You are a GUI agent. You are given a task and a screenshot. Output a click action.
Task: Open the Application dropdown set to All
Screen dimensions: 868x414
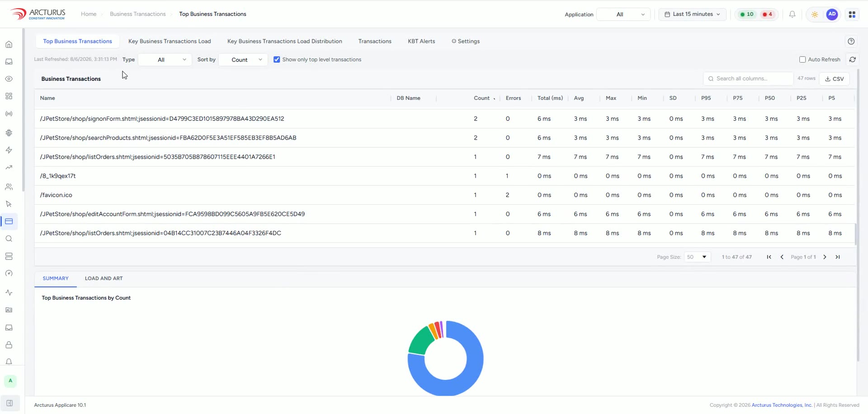click(x=623, y=14)
